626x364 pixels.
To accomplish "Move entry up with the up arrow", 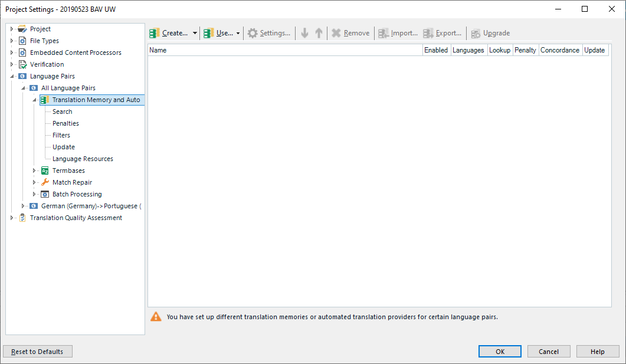I will click(x=319, y=33).
